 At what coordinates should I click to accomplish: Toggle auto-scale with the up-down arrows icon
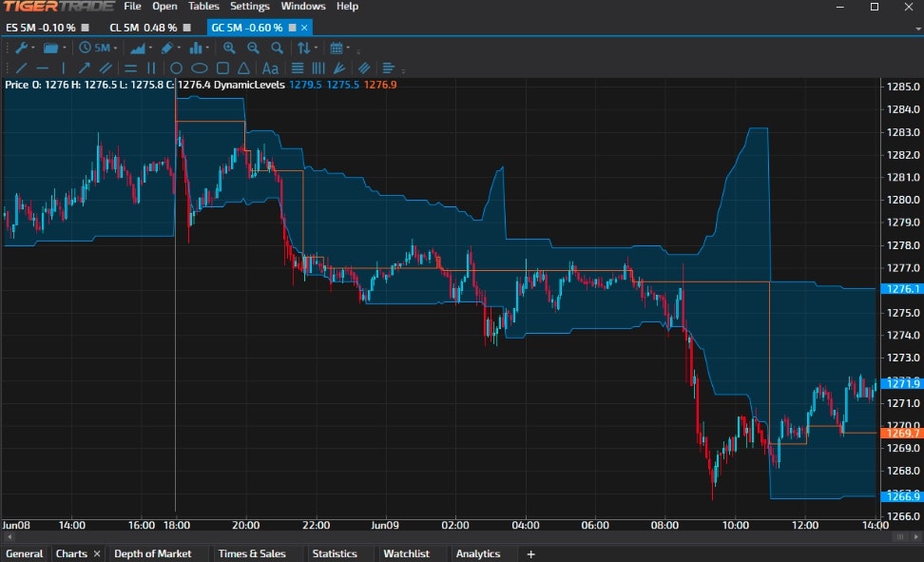tap(305, 48)
